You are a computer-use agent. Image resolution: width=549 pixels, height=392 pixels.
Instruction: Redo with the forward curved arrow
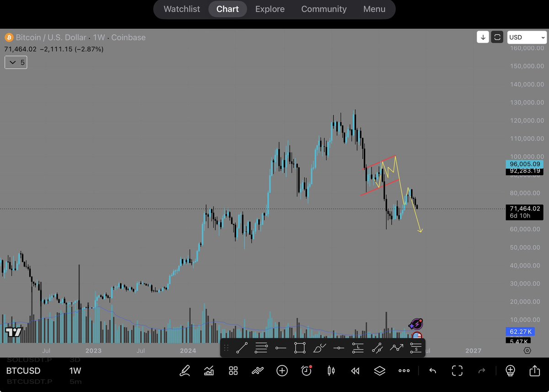482,371
